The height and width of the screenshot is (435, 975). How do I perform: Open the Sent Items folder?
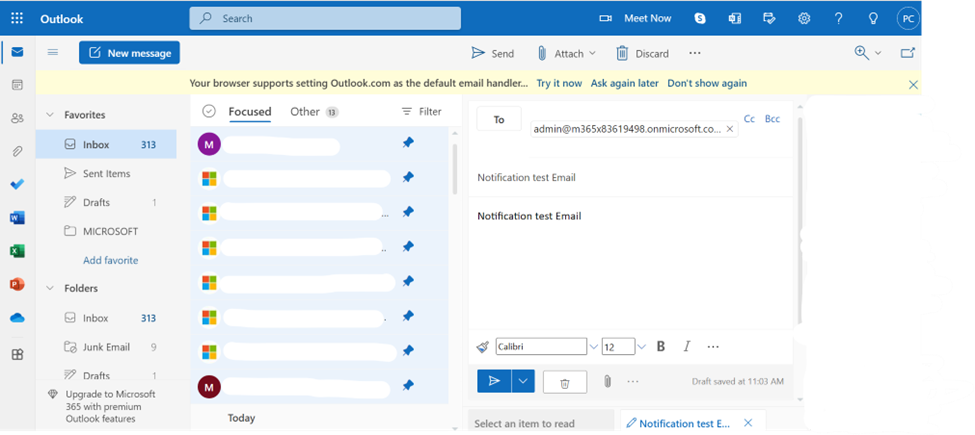point(106,173)
